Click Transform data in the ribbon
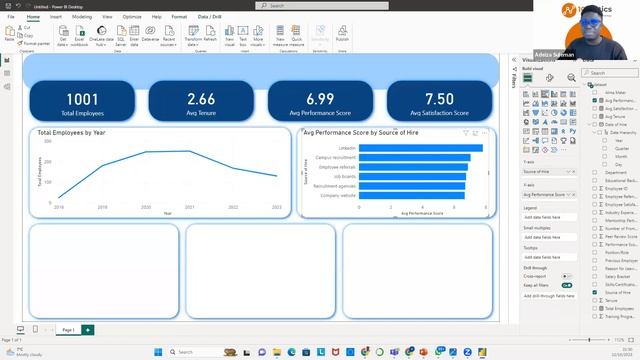Screen dimensions: 640x360 pyautogui.click(x=193, y=36)
